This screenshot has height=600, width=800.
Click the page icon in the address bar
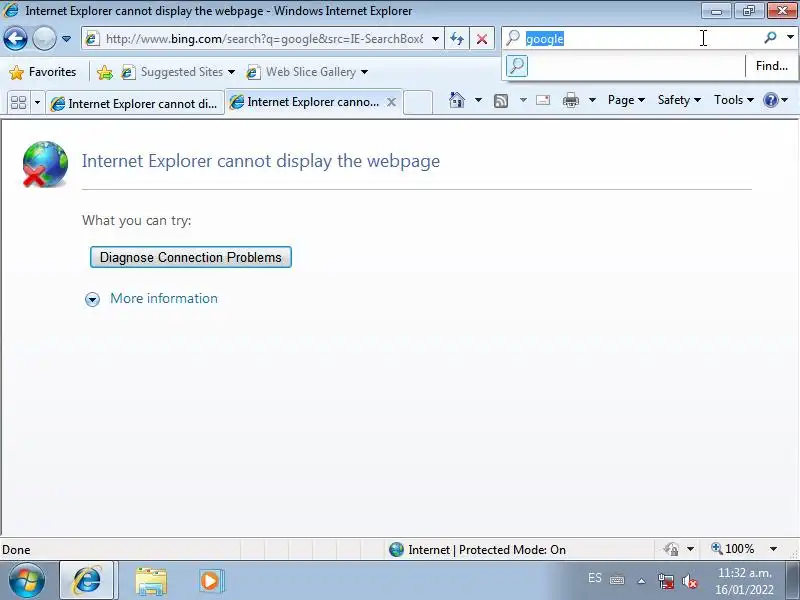[92, 39]
